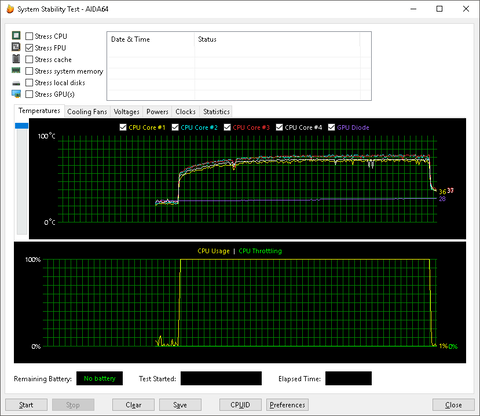Click the local disk drive icon
The width and height of the screenshot is (480, 416).
tap(16, 83)
